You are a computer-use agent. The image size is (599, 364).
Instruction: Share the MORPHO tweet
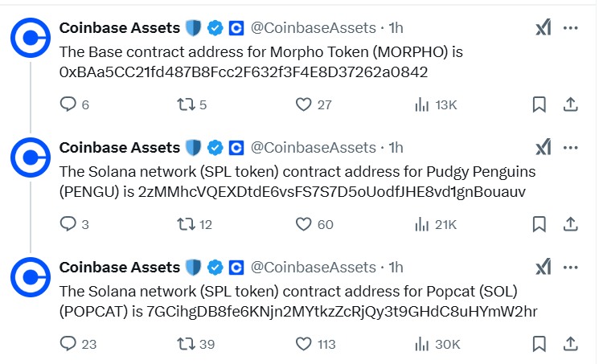[x=569, y=104]
